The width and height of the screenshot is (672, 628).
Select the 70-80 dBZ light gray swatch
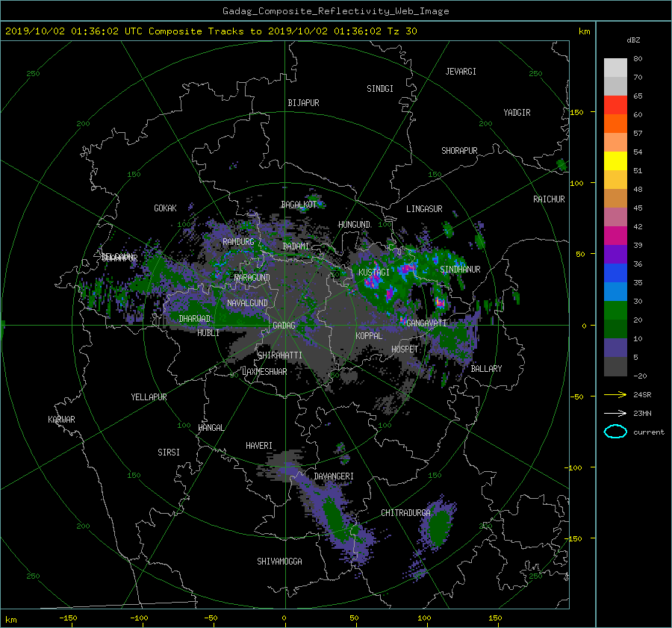tap(615, 68)
